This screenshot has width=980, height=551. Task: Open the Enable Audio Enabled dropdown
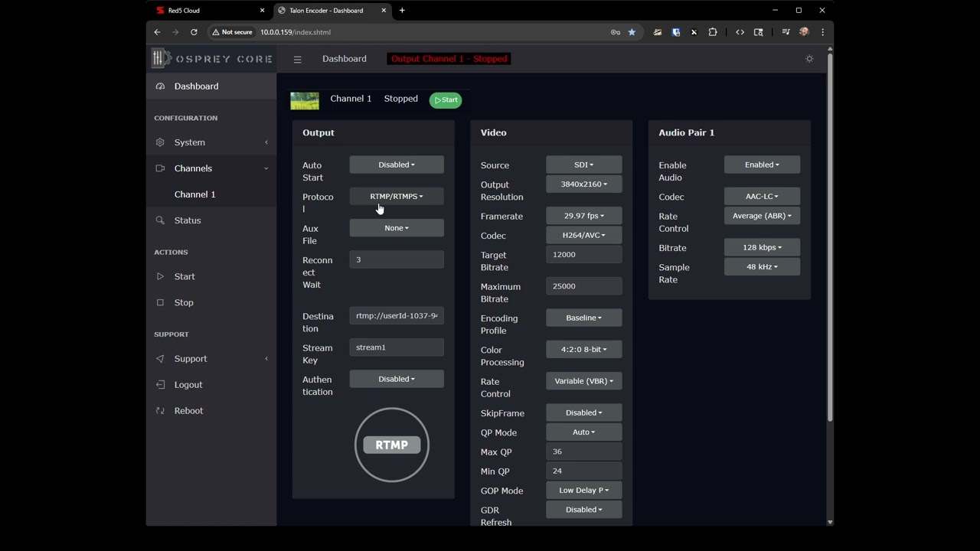[762, 165]
